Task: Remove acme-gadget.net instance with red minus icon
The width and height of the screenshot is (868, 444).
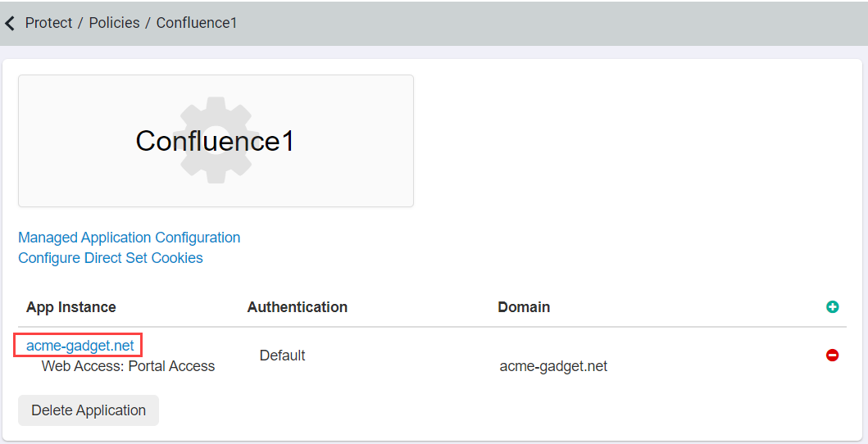Action: coord(832,355)
